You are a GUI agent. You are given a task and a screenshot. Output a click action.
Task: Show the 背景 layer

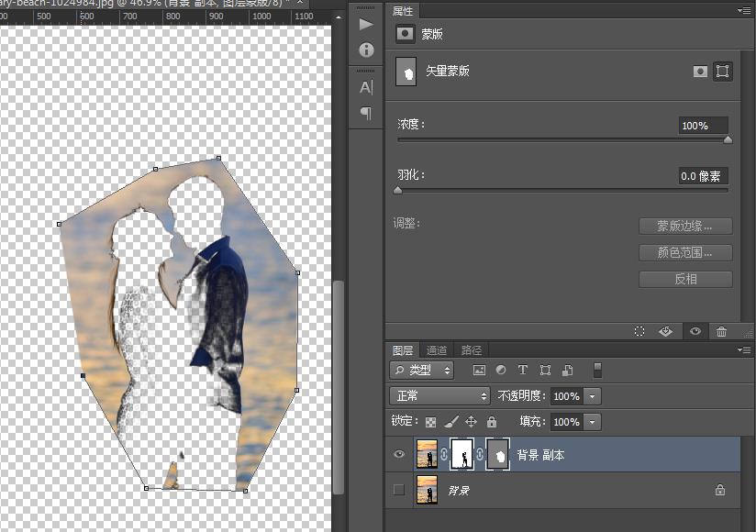[x=398, y=491]
